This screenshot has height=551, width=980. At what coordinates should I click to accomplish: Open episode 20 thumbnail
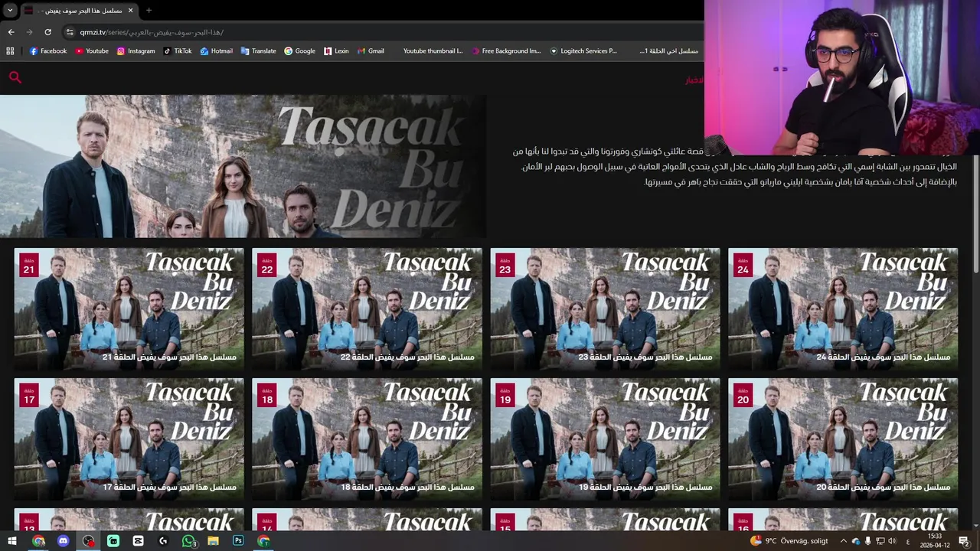pos(843,439)
